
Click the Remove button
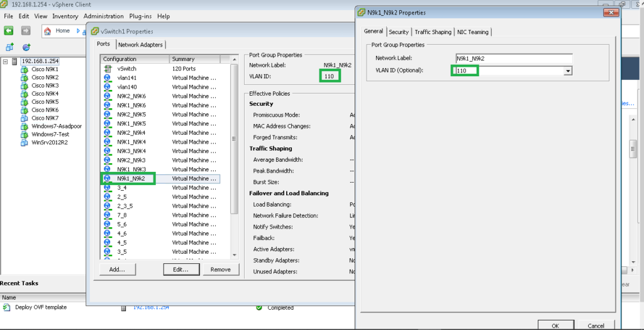tap(221, 270)
